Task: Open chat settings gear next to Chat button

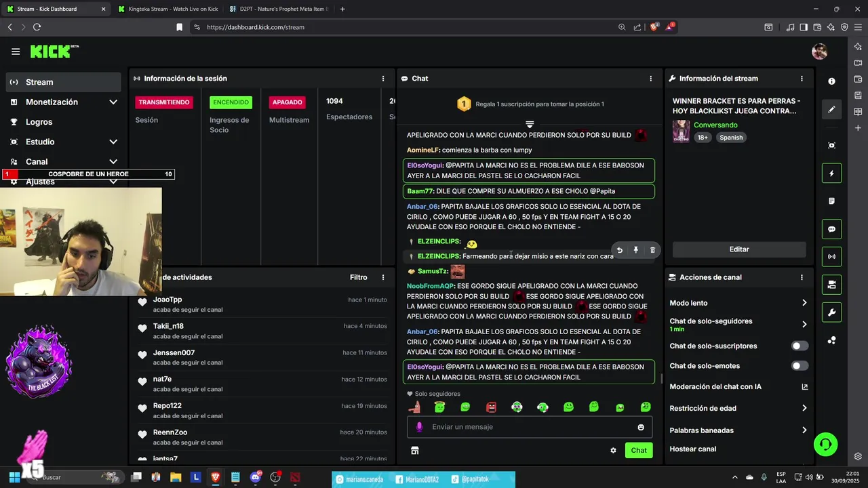Action: (613, 450)
